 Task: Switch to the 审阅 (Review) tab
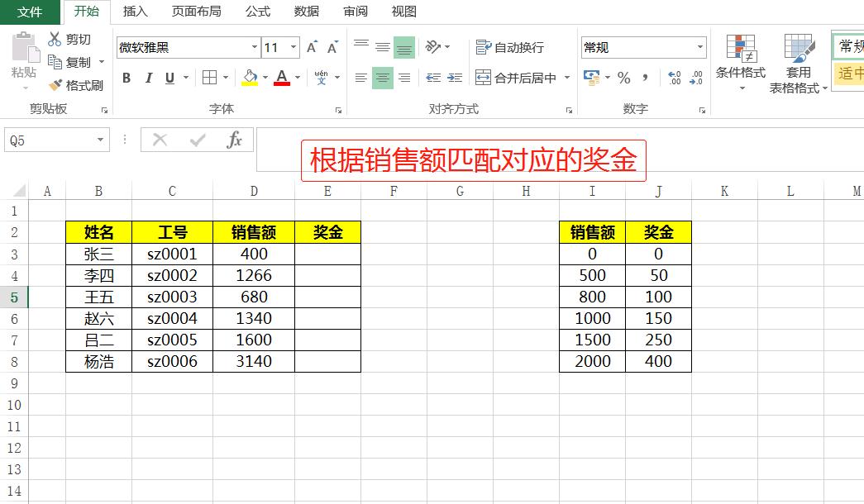[x=356, y=12]
